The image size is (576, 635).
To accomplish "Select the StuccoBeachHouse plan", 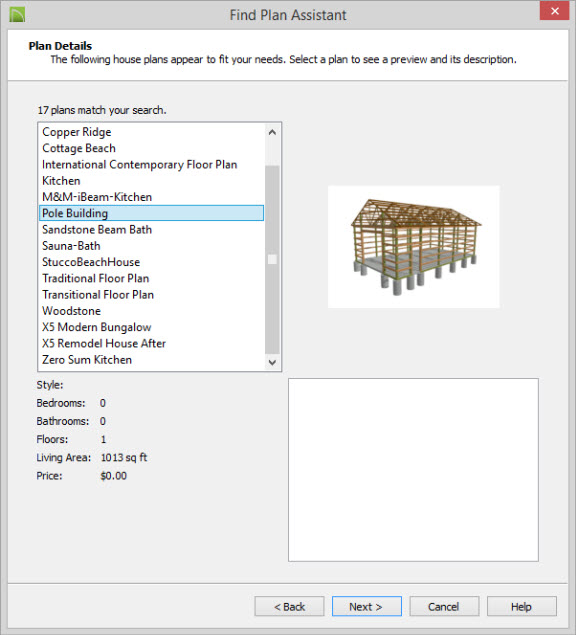I will coord(91,262).
